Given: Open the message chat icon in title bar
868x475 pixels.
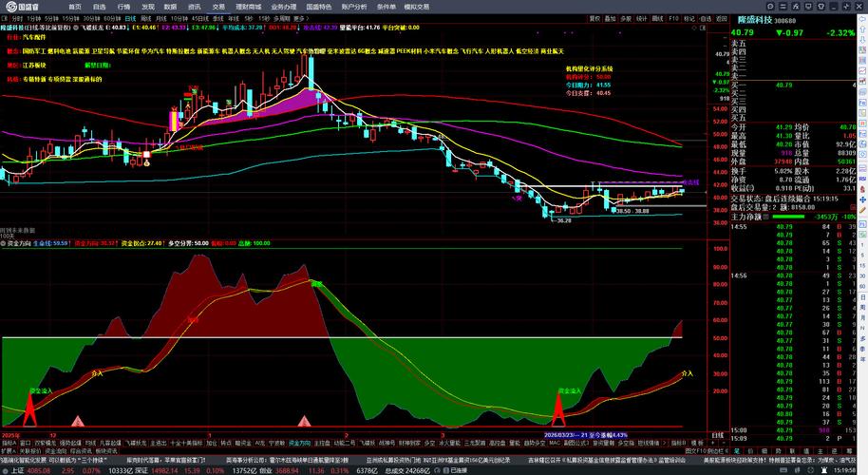Looking at the screenshot, I should 770,6.
